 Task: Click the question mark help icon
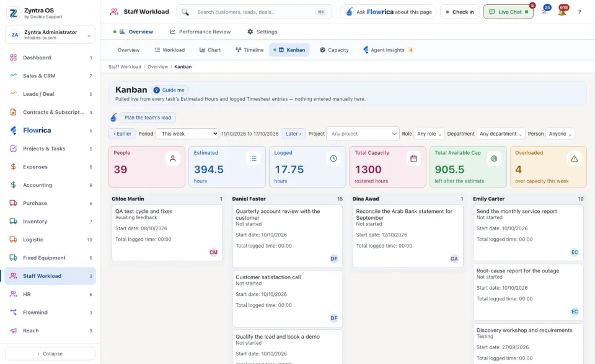point(580,12)
